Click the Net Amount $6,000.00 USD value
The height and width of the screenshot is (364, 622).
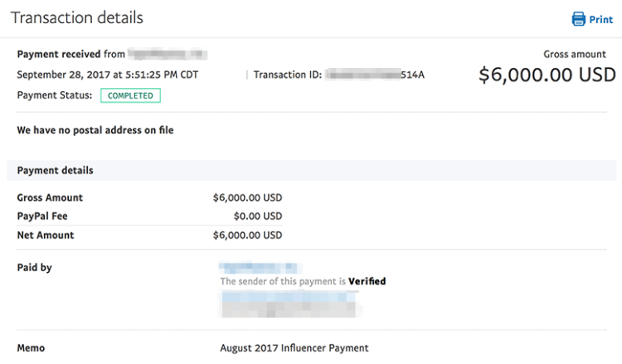click(247, 235)
